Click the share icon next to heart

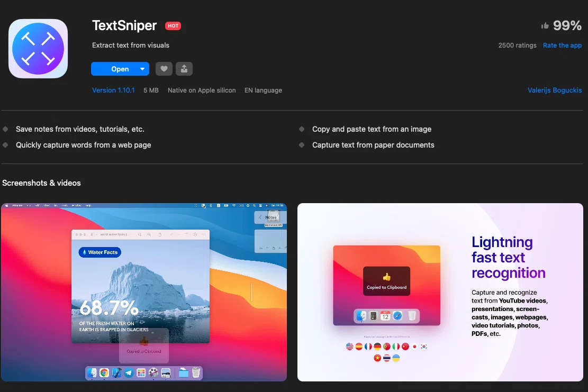(x=184, y=69)
